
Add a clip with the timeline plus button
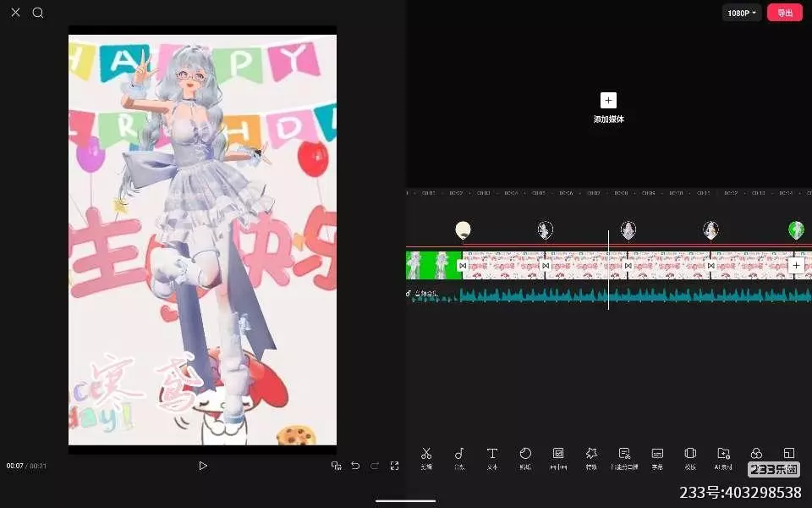(795, 265)
